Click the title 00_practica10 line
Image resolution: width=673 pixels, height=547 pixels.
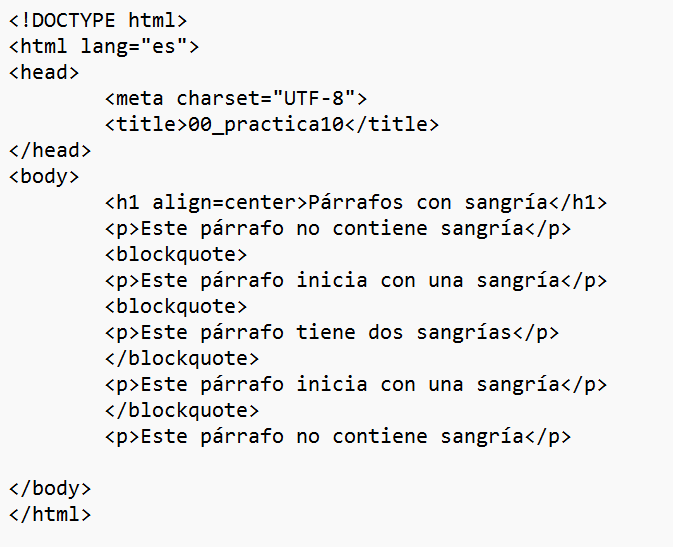click(272, 125)
